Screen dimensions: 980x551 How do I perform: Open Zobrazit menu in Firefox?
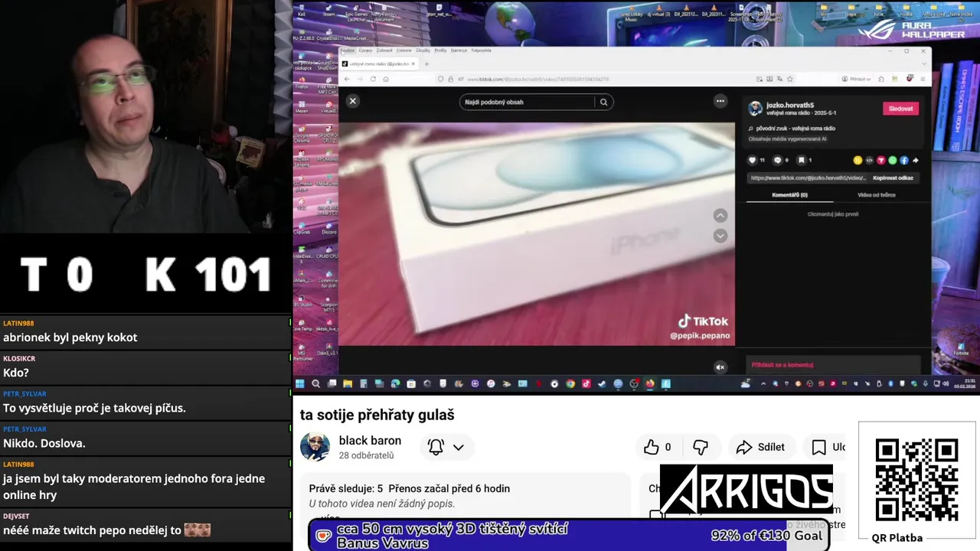(384, 51)
